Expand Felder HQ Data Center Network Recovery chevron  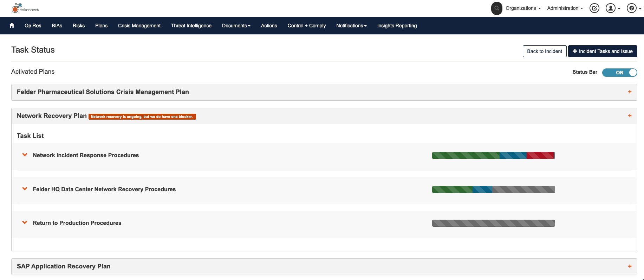tap(25, 189)
